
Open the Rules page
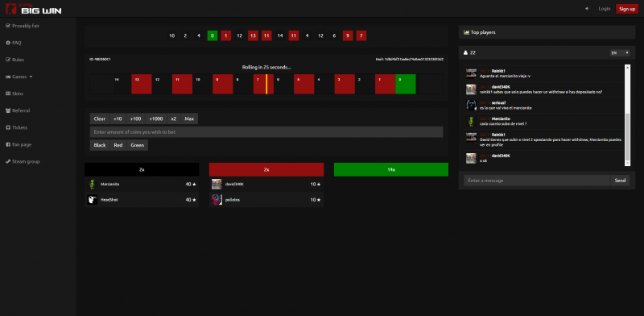(14, 60)
